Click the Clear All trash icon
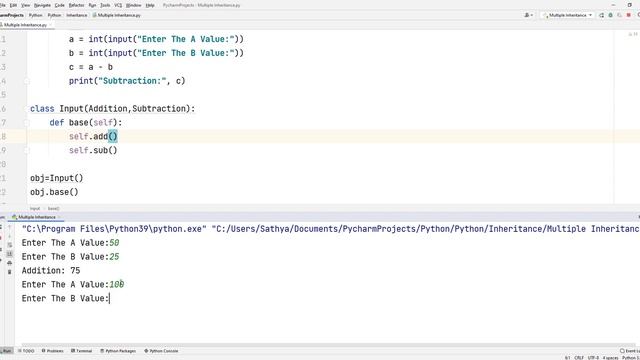Screen dimensions: 640x360 click(x=9, y=272)
